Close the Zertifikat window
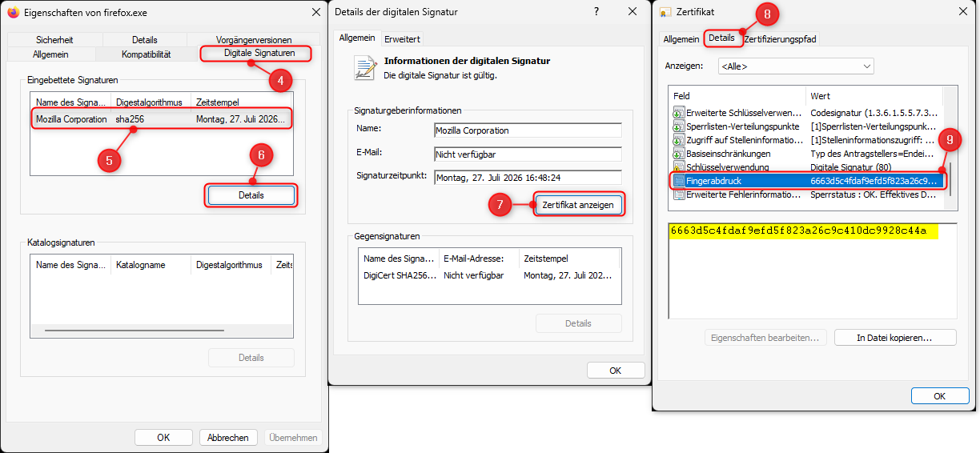Image resolution: width=980 pixels, height=453 pixels. pos(962,12)
